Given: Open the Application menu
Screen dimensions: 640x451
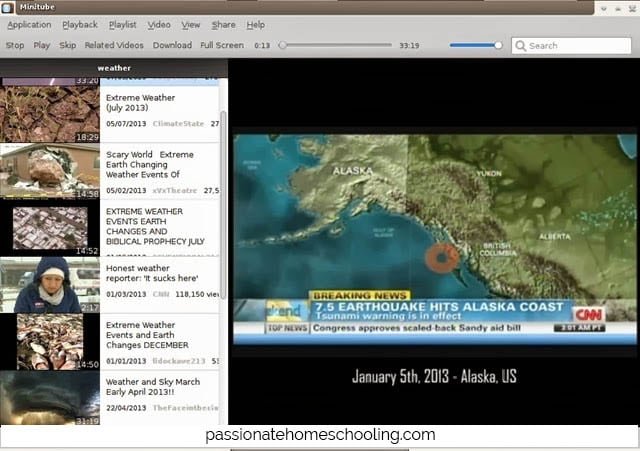Looking at the screenshot, I should 29,25.
